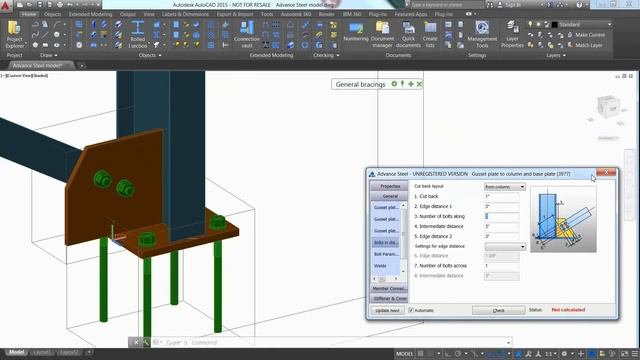Screen dimensions: 640x360
Task: Click the Open file icon in quick access toolbar
Action: [29, 5]
